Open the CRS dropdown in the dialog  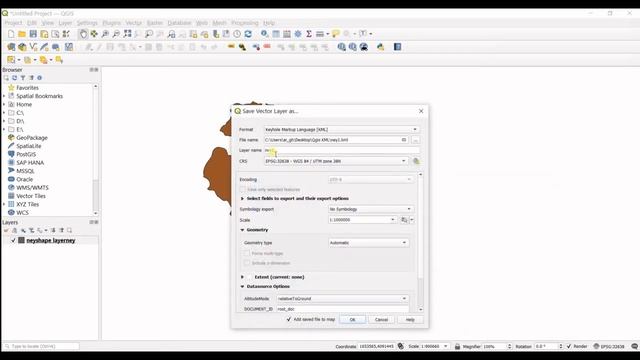[336, 161]
